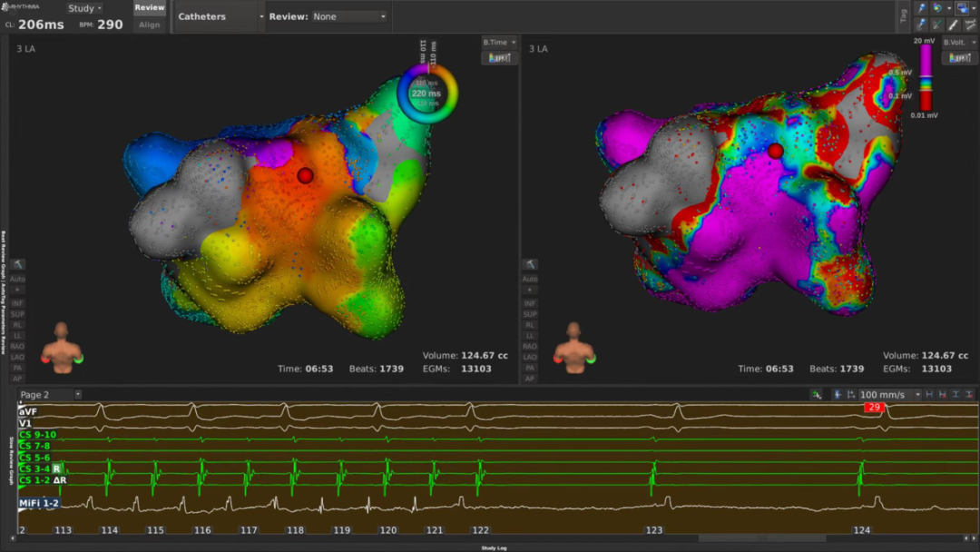Screen dimensions: 980x552
Task: Select the PA view button in right panel
Action: coord(530,368)
